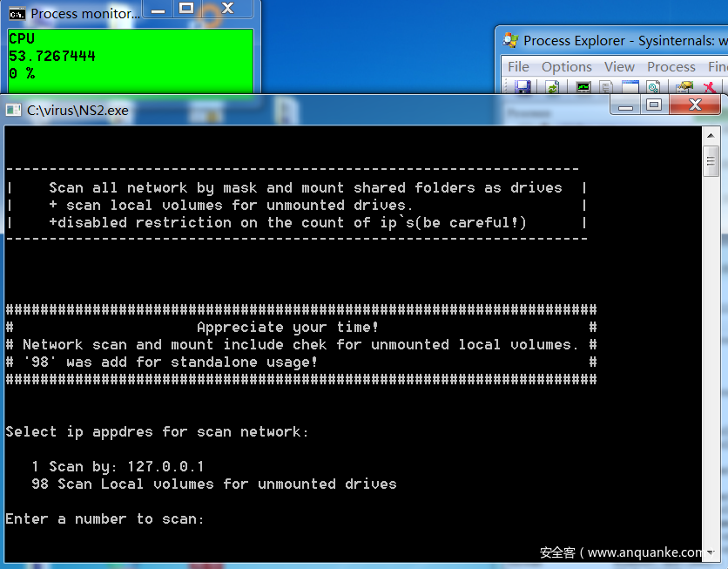728x569 pixels.
Task: Open the Process menu in Process Explorer
Action: [671, 66]
